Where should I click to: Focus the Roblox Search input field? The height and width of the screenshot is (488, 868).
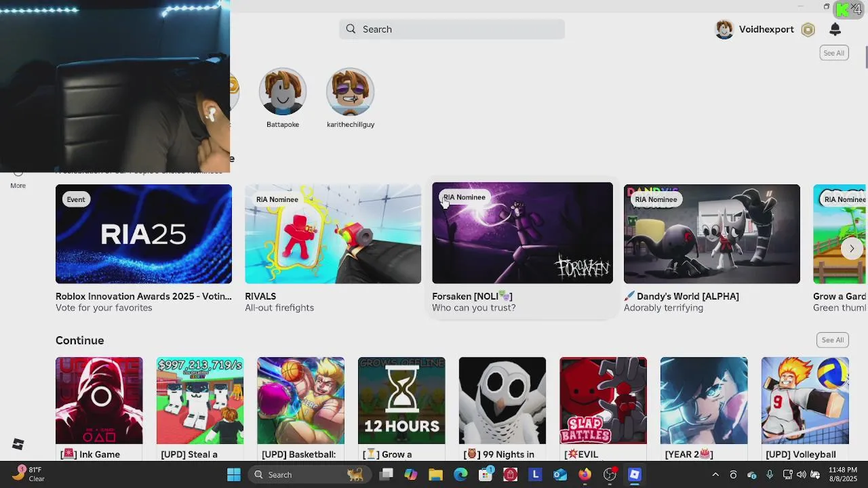click(x=452, y=29)
